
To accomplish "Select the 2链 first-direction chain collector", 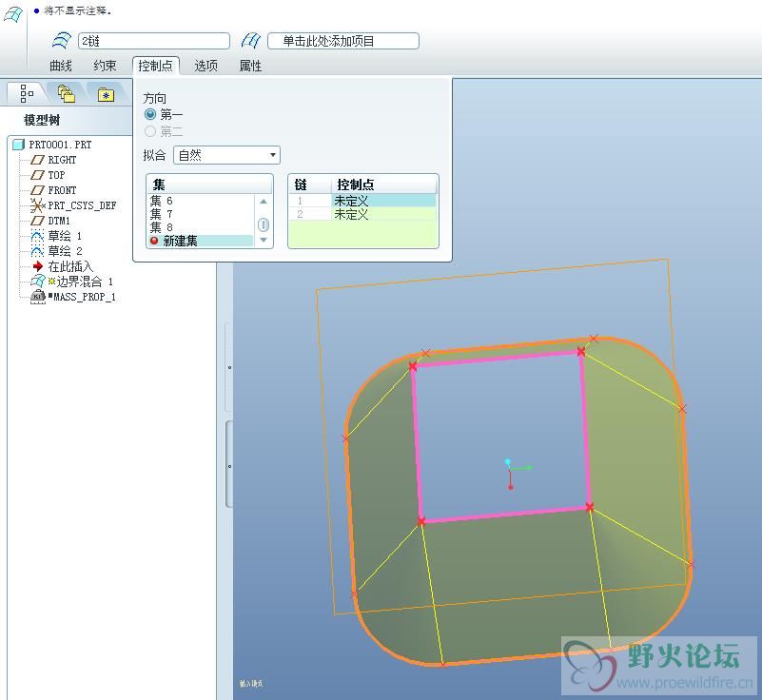I will click(153, 41).
